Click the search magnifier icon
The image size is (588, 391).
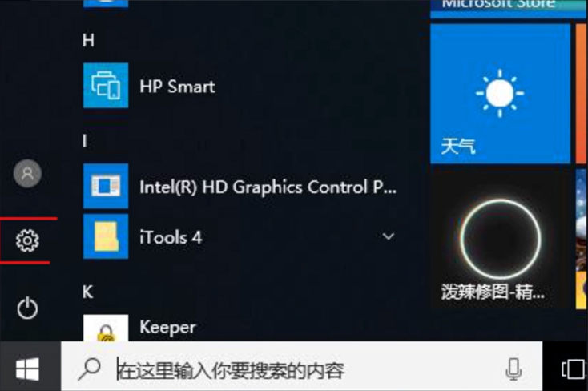coord(89,369)
